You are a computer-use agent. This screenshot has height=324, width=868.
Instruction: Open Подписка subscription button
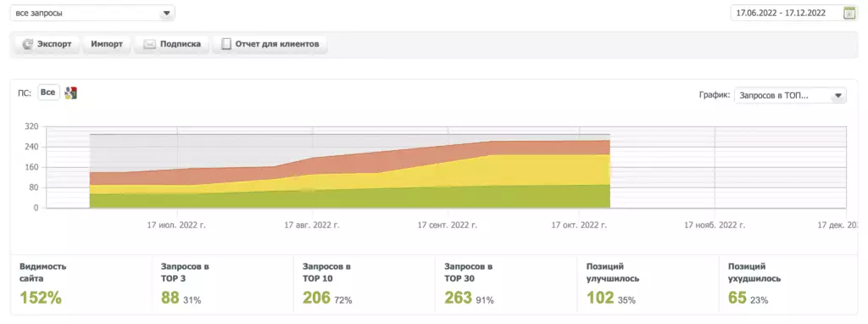click(171, 44)
